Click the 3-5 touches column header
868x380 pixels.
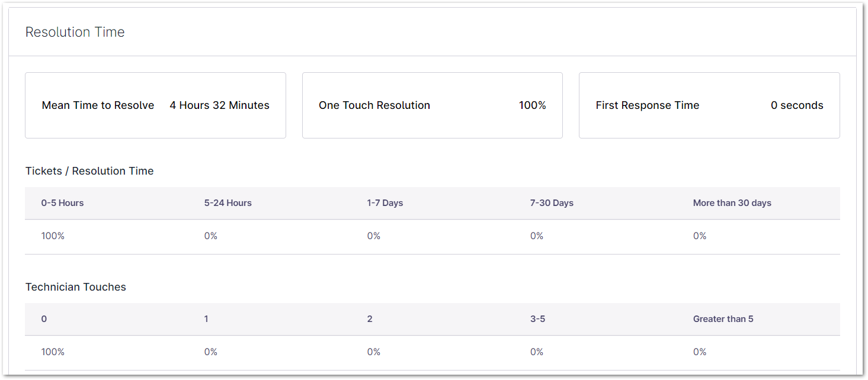(x=537, y=319)
